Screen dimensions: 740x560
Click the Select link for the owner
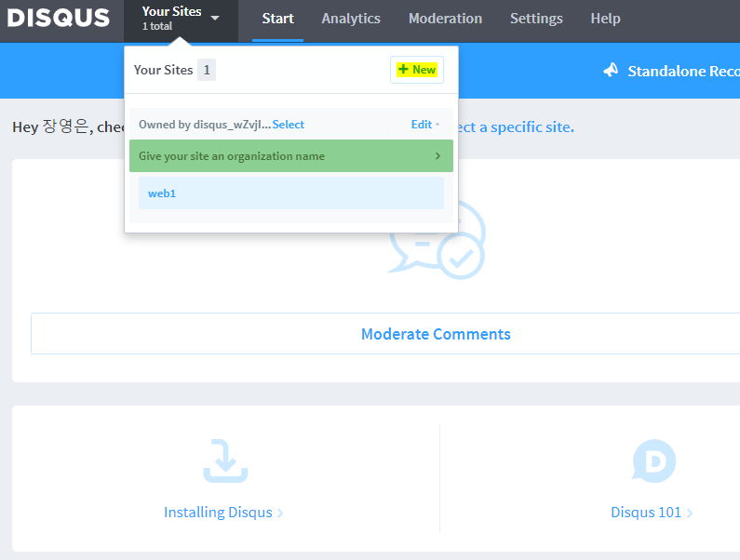coord(288,125)
